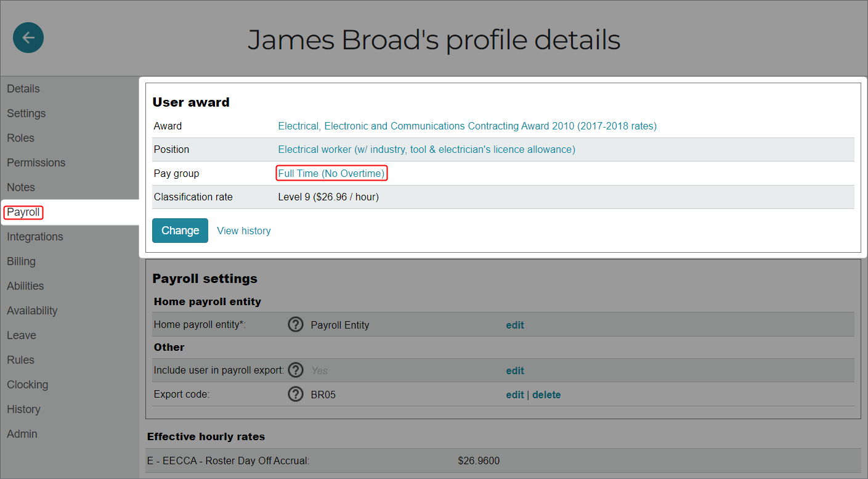Screen dimensions: 868x479
Task: Select Clocking from the sidebar
Action: [x=27, y=384]
